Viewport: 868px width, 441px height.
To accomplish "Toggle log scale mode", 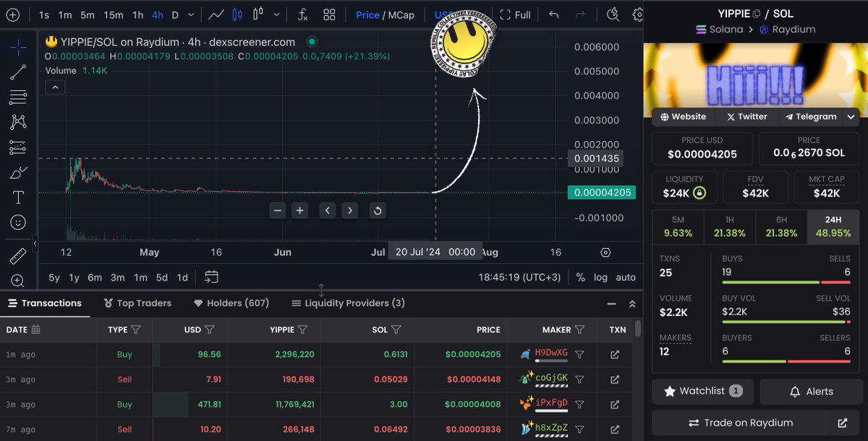I will click(x=600, y=277).
